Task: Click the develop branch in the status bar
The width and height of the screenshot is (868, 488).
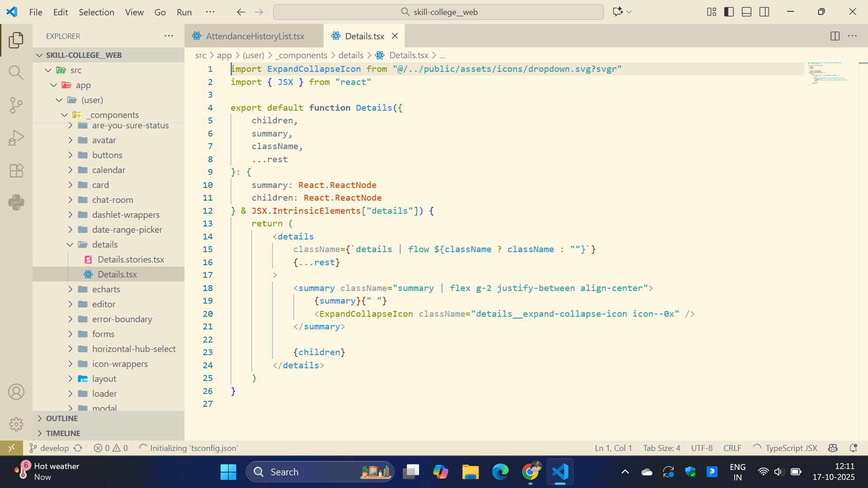Action: [54, 448]
